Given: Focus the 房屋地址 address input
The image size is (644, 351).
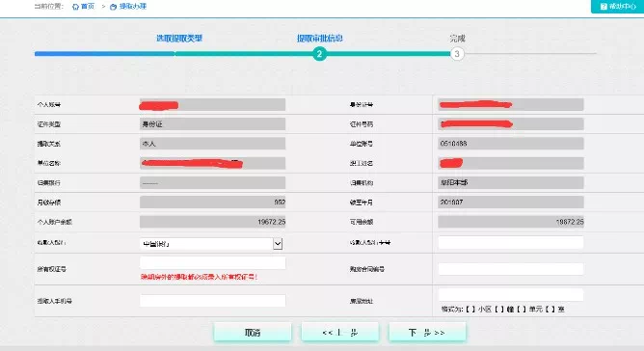Looking at the screenshot, I should point(511,294).
